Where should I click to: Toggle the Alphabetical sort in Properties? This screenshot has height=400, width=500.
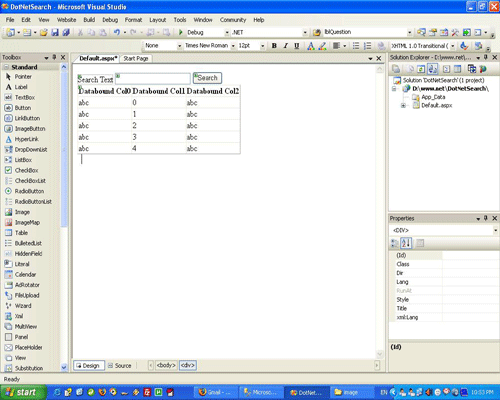[406, 243]
